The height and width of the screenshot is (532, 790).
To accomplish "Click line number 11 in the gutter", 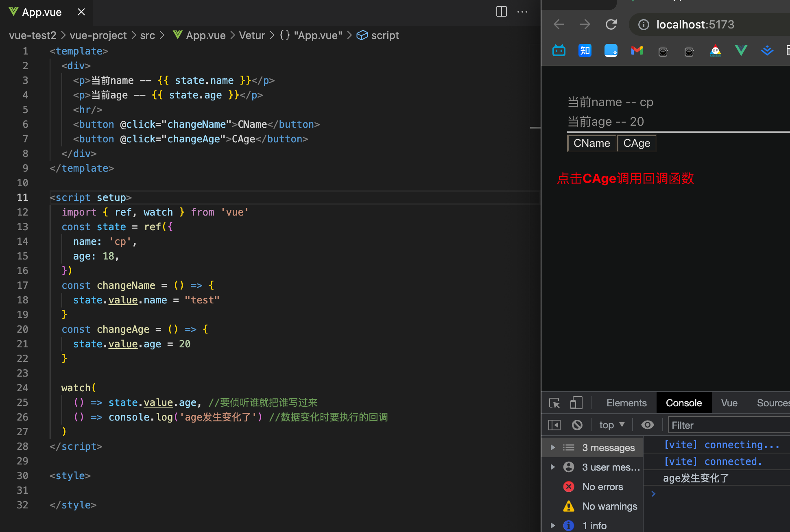I will (22, 197).
